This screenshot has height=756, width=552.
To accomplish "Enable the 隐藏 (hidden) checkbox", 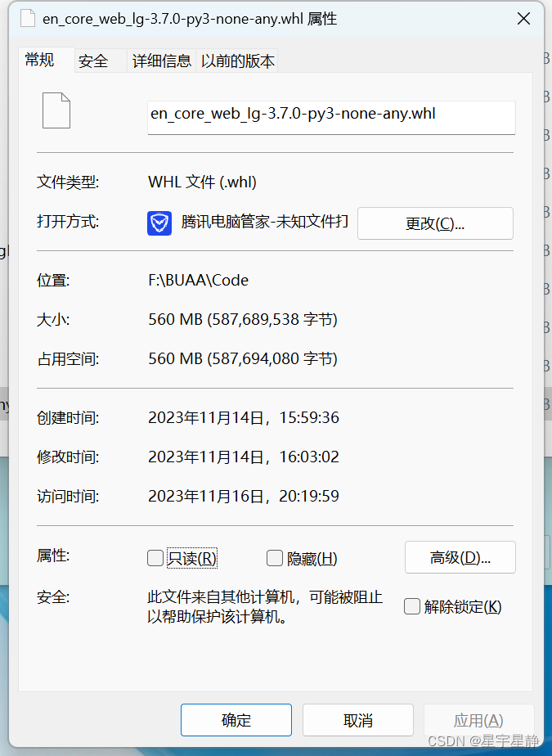I will (x=275, y=558).
